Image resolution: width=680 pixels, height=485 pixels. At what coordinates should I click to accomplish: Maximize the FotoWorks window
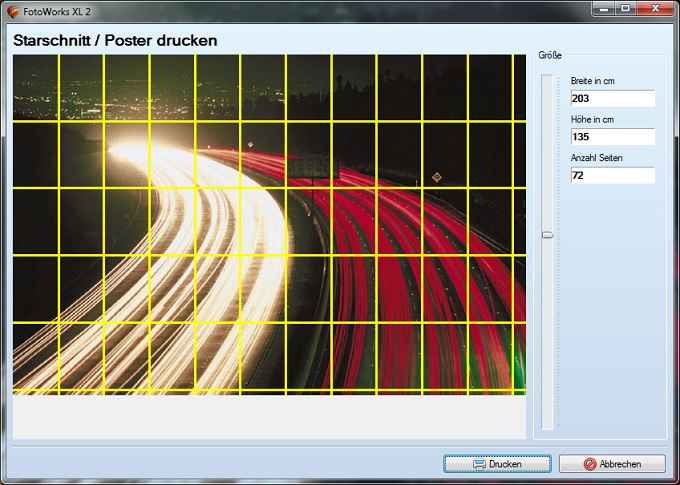(625, 8)
